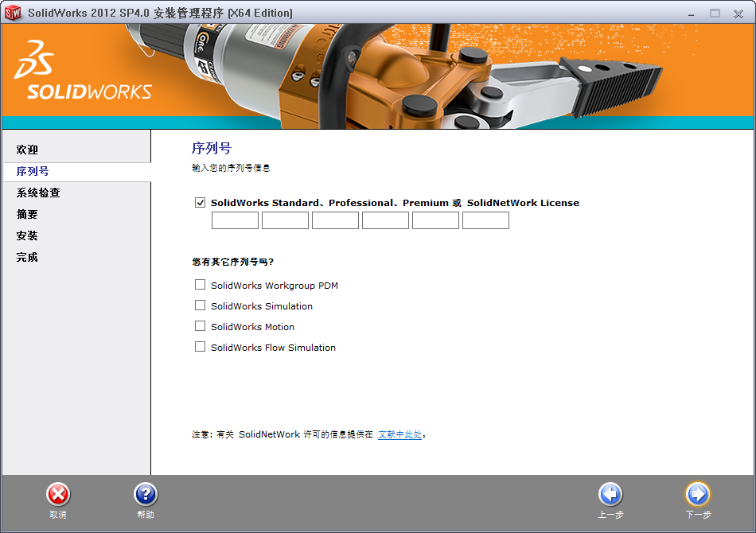Select the 完成 step in sidebar
The width and height of the screenshot is (756, 533).
point(27,257)
